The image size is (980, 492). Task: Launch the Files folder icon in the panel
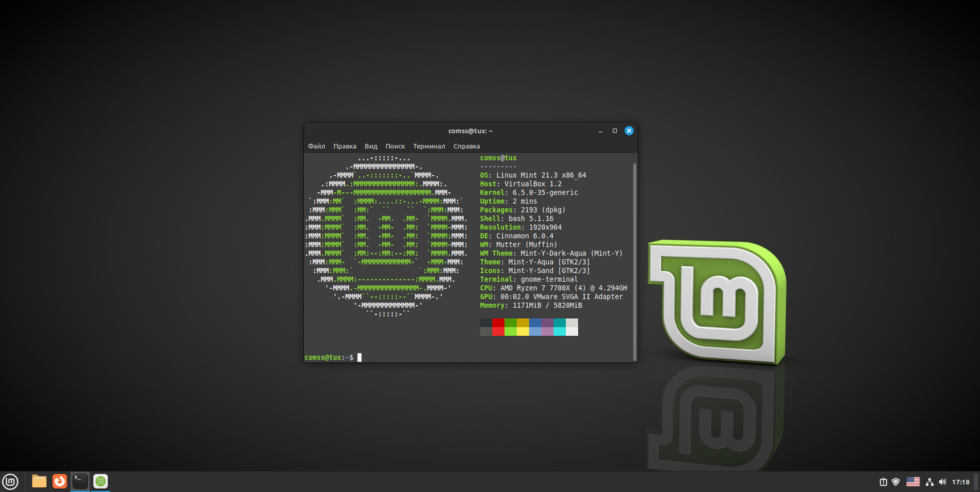coord(39,482)
